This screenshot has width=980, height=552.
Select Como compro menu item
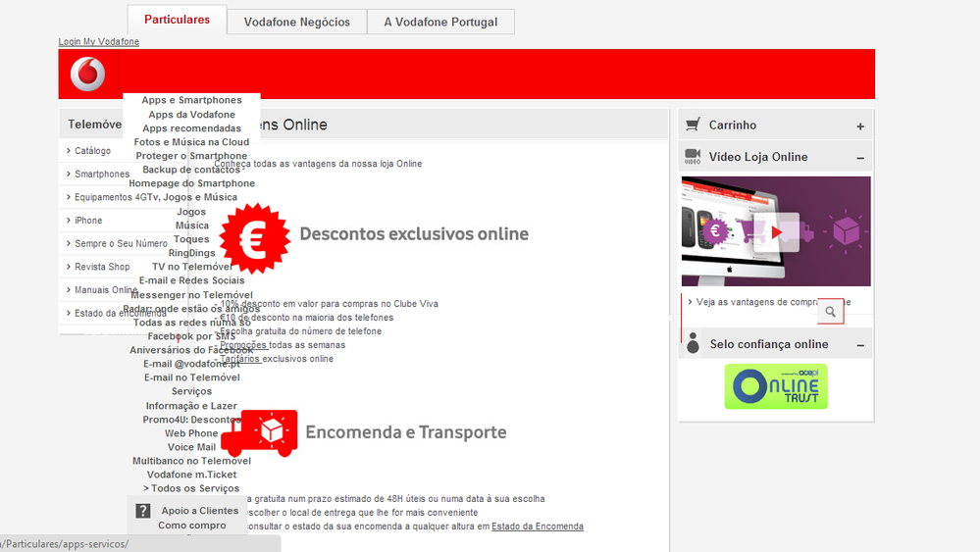click(x=192, y=526)
